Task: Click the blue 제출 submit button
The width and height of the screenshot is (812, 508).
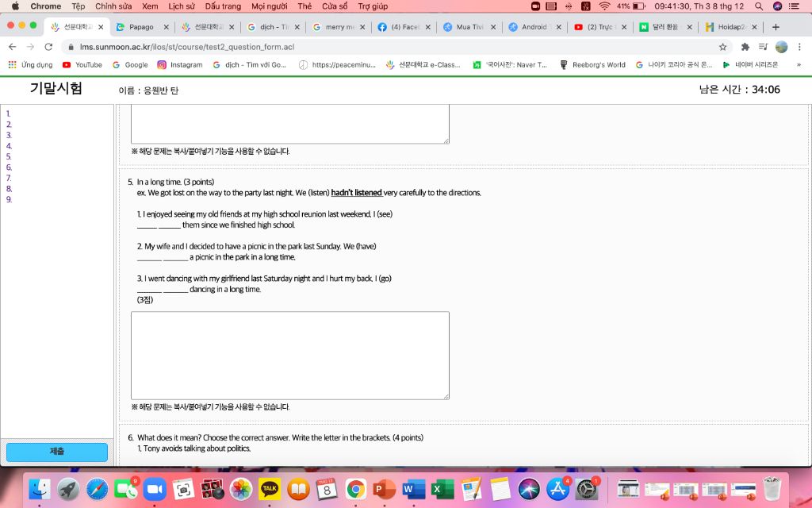Action: pos(57,452)
